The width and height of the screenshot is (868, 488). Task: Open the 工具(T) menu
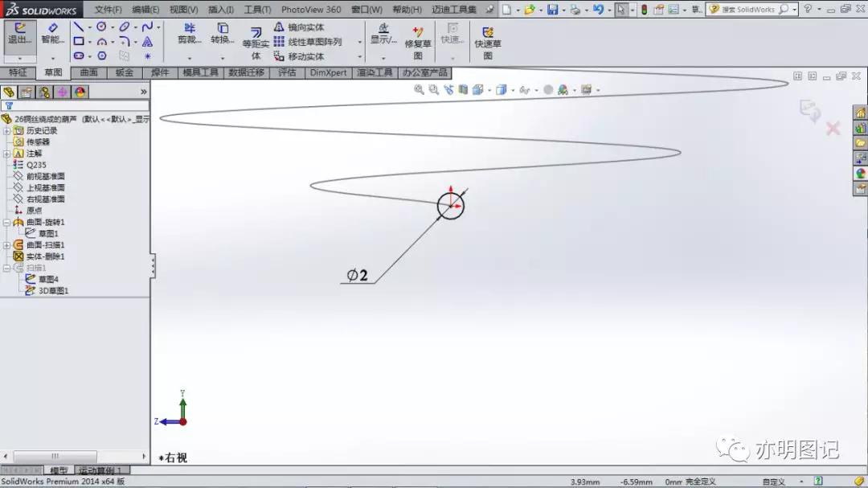(258, 10)
